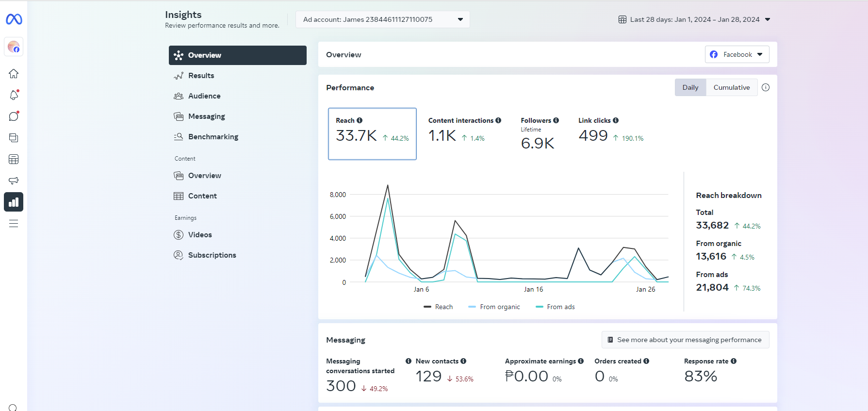Expand the Ad account dropdown
Screen dimensions: 868x411
point(382,19)
